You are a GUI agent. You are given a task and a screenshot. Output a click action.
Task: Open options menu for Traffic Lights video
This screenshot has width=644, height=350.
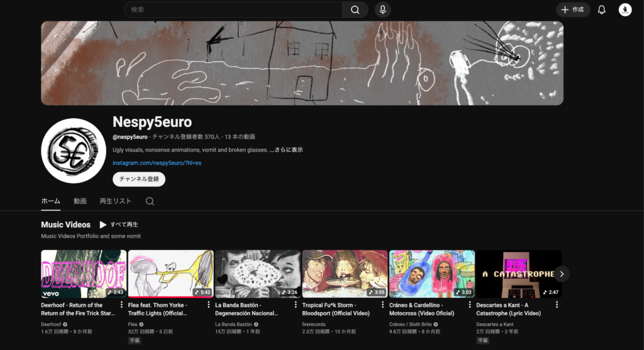coord(209,305)
